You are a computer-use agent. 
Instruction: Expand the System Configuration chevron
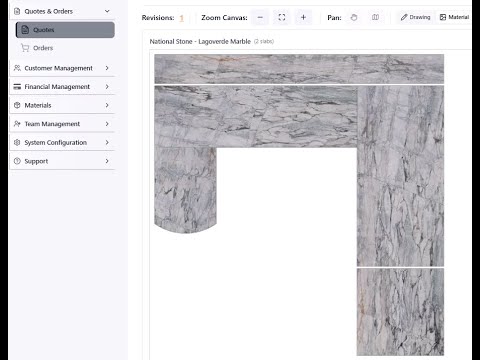pyautogui.click(x=107, y=143)
